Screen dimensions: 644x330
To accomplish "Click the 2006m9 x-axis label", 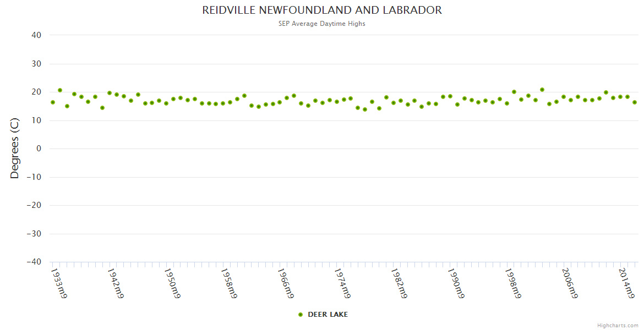I will [569, 283].
